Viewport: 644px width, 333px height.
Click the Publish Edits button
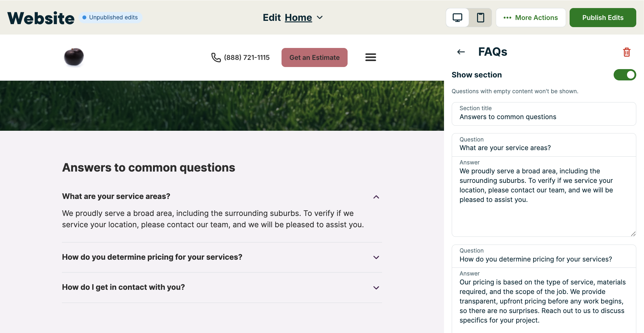point(603,18)
